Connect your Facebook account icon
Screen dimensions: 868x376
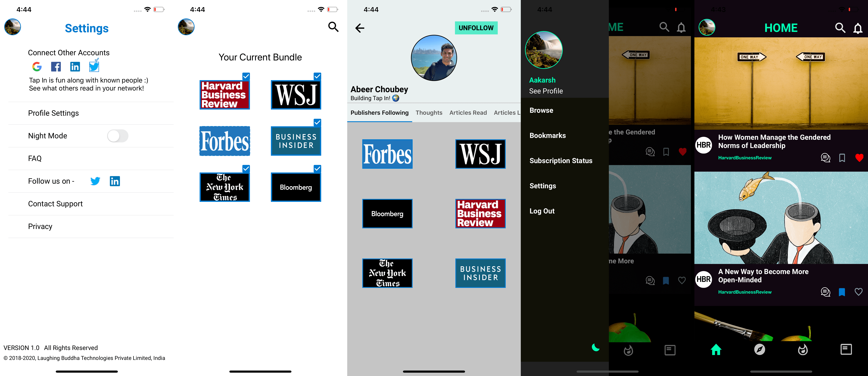(x=56, y=67)
